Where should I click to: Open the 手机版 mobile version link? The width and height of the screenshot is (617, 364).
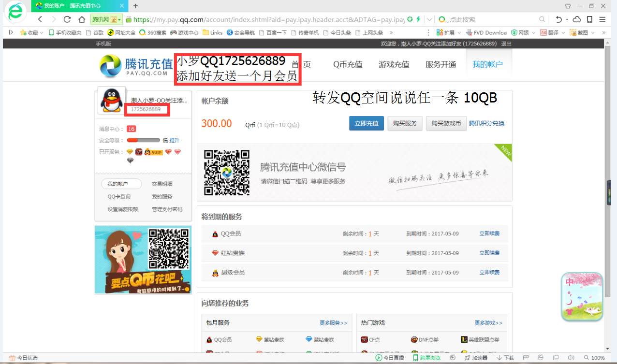[103, 44]
